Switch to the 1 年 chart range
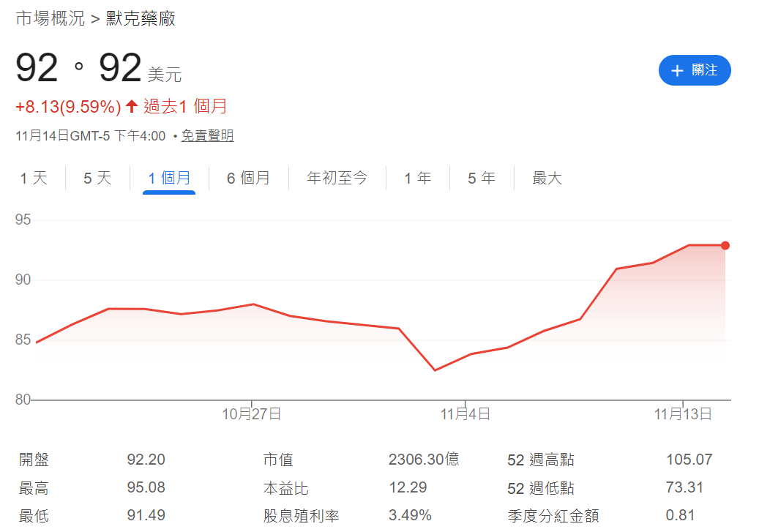The height and width of the screenshot is (532, 759). pos(417,177)
